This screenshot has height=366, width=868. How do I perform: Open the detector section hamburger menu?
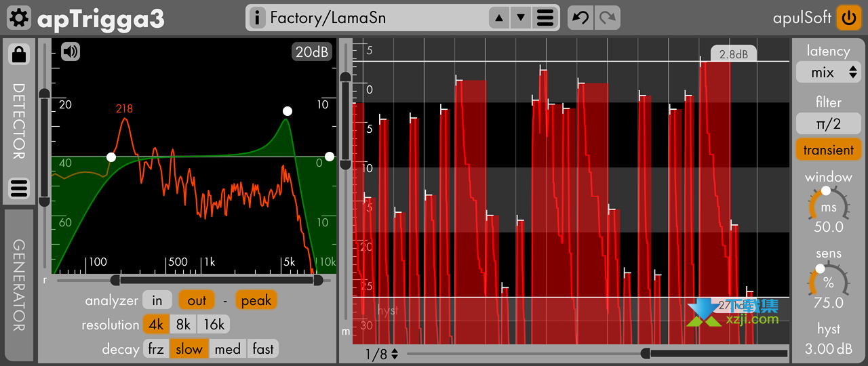(x=19, y=188)
